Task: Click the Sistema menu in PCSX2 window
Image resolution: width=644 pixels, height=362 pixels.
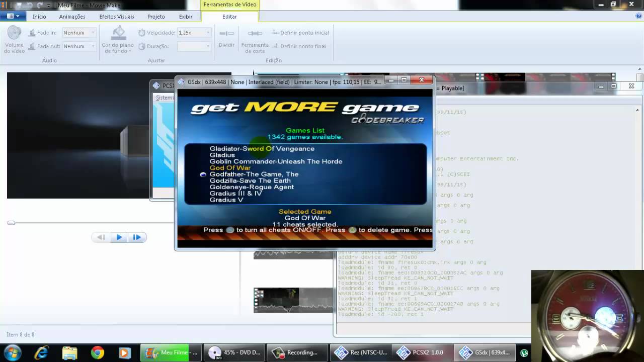Action: 165,98
